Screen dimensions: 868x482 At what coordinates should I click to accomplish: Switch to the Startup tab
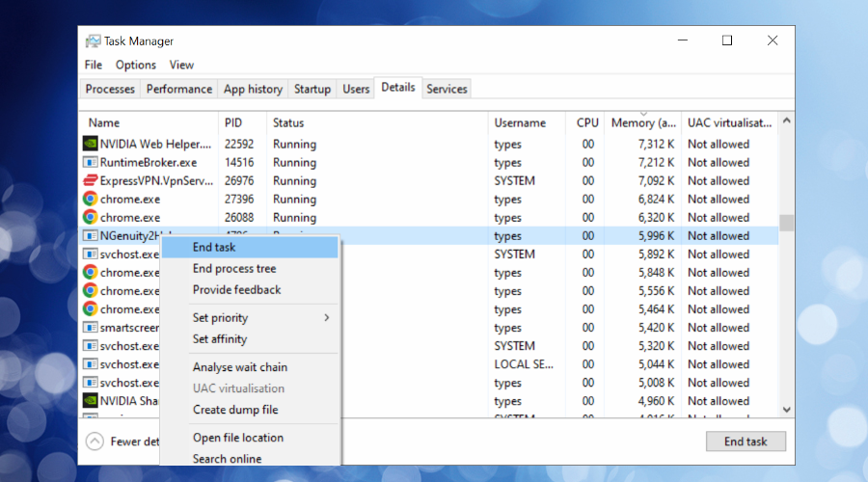click(x=312, y=89)
